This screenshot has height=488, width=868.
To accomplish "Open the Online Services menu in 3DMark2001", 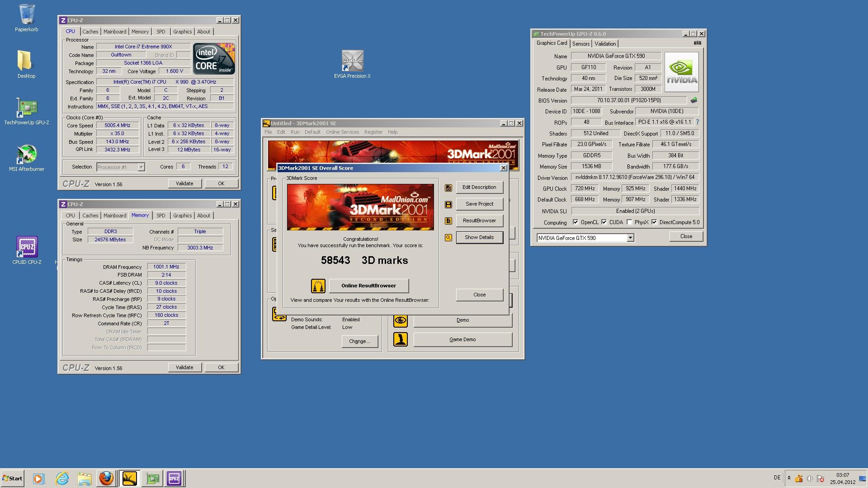I will (x=342, y=132).
